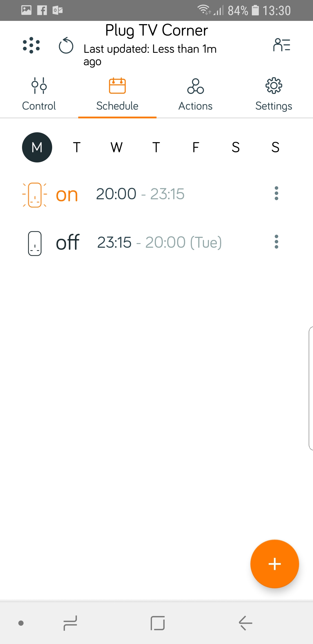The width and height of the screenshot is (313, 644).
Task: Open the dotted hub menu icon
Action: click(x=31, y=46)
